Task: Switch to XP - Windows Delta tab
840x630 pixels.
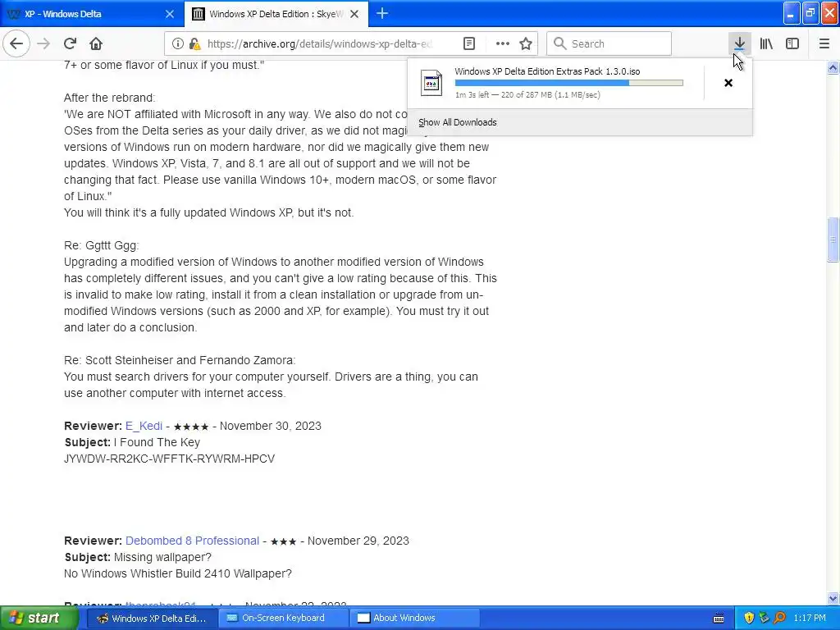Action: pyautogui.click(x=92, y=14)
